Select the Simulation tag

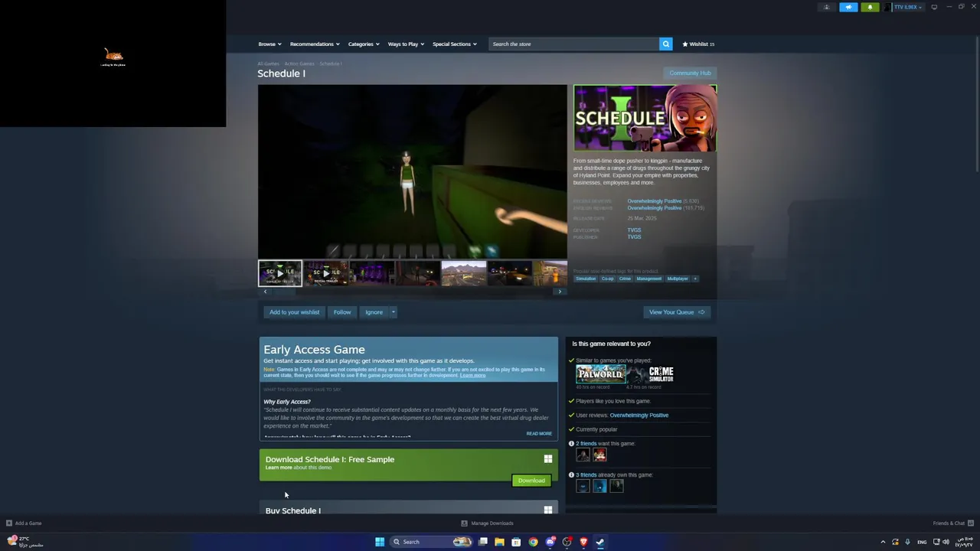(x=586, y=279)
